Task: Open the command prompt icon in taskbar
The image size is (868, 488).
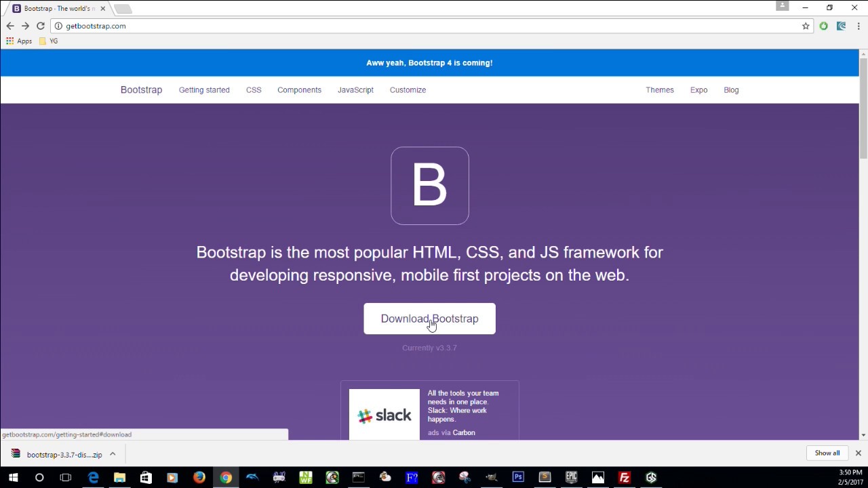Action: 359,477
